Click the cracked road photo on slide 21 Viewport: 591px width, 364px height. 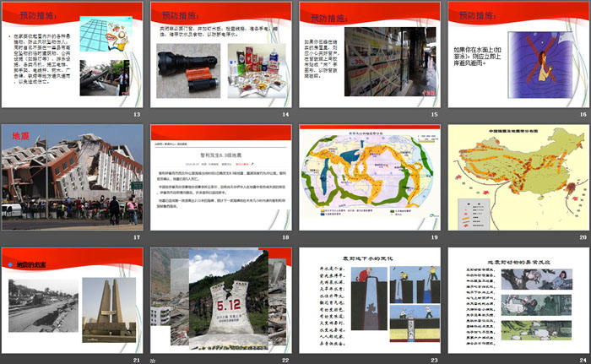43,306
